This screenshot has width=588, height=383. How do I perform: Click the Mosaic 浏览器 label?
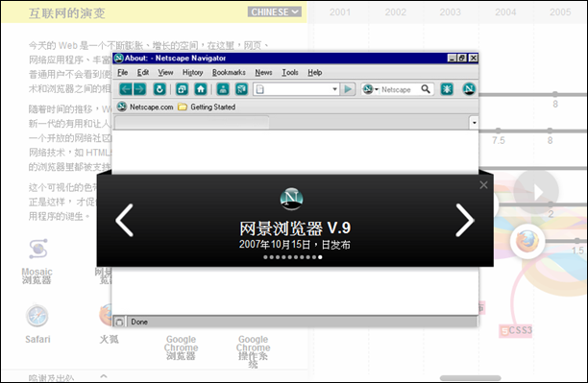37,275
